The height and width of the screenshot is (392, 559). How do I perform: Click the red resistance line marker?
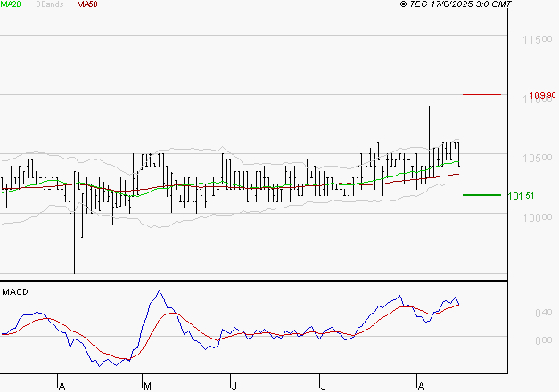(481, 94)
